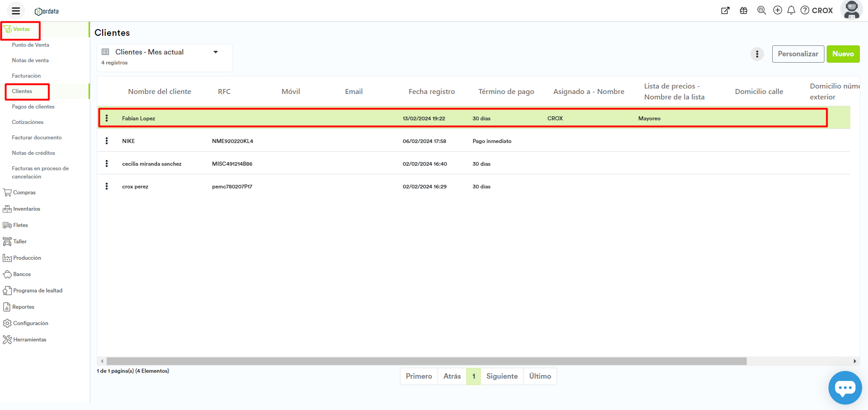Click the gift icon in top bar
868x410 pixels.
(744, 10)
